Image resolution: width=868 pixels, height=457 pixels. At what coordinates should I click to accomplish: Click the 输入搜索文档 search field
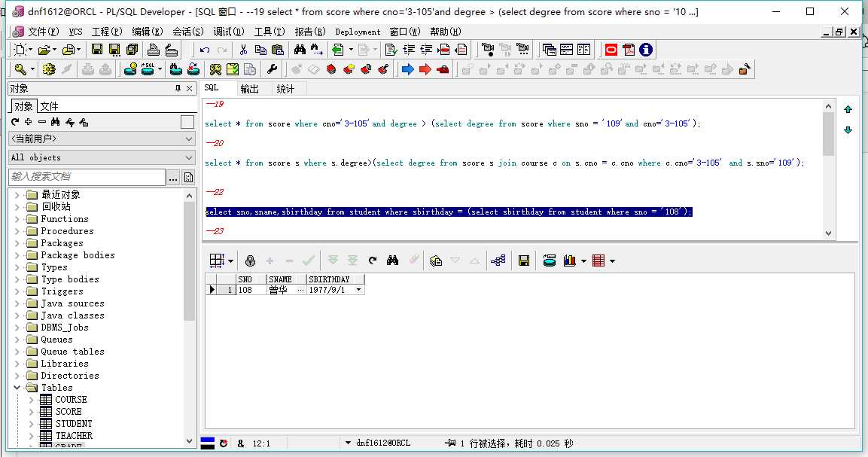tap(87, 177)
